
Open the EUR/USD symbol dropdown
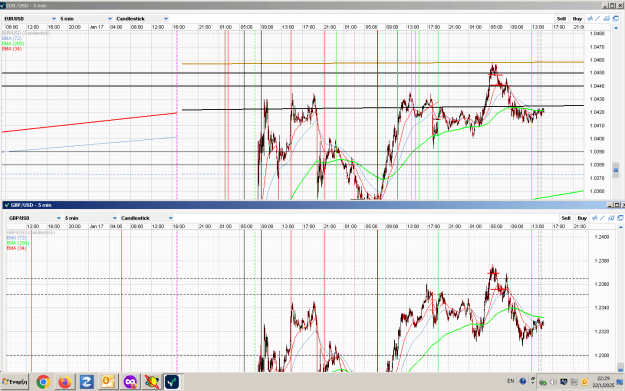click(x=29, y=19)
